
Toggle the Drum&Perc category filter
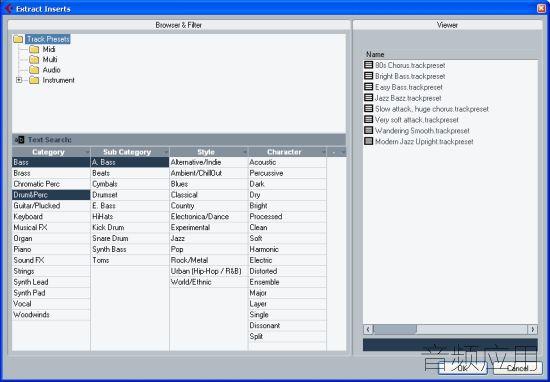click(x=51, y=195)
